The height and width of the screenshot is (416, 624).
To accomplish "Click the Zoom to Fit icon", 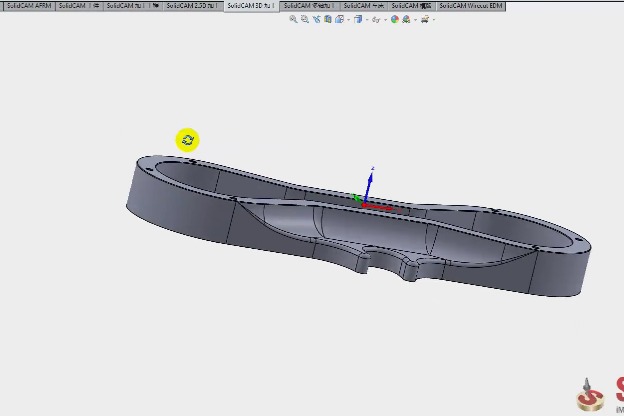I will (293, 19).
